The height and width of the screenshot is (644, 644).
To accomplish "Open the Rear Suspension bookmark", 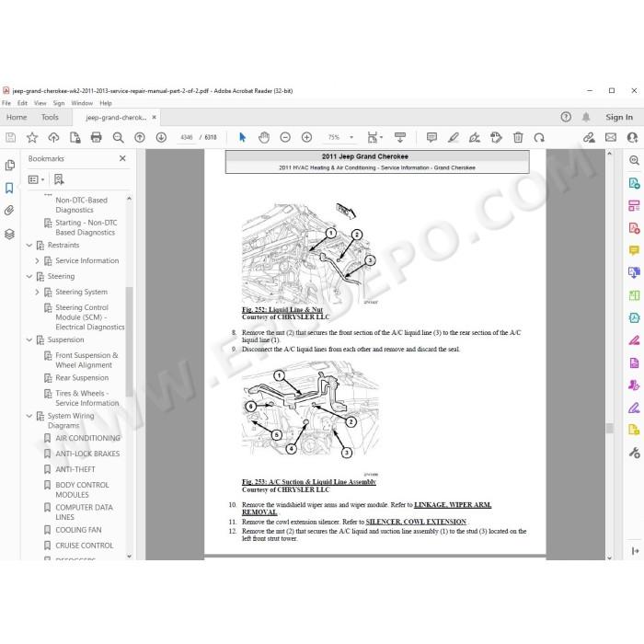I will 82,377.
